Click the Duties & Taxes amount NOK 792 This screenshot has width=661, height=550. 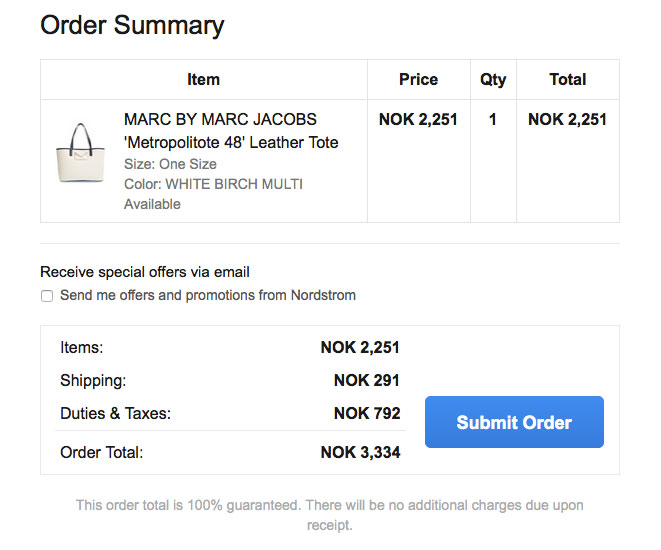(367, 413)
